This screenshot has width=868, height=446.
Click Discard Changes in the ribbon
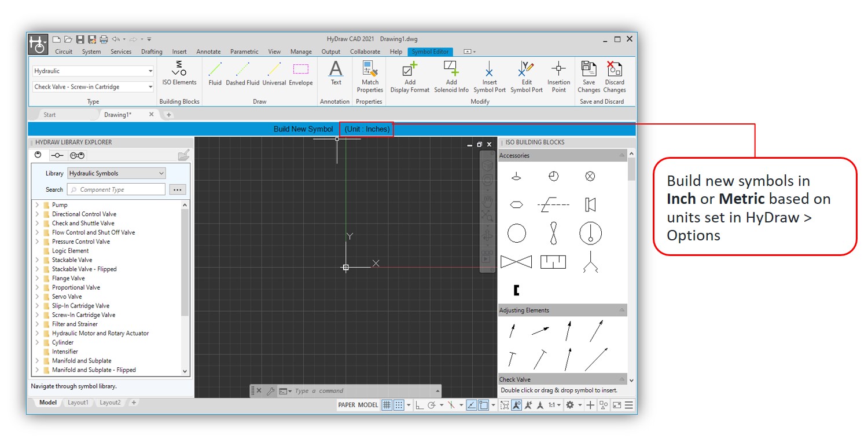point(615,77)
